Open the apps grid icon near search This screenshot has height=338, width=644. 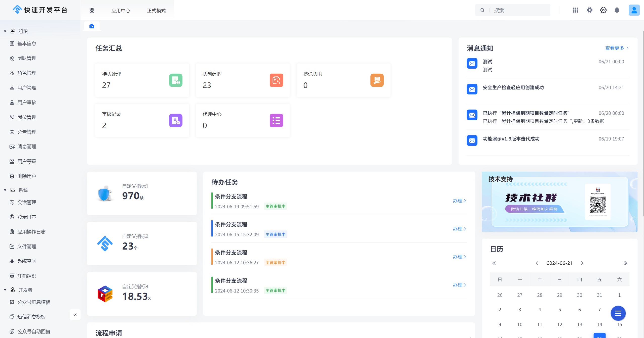576,10
